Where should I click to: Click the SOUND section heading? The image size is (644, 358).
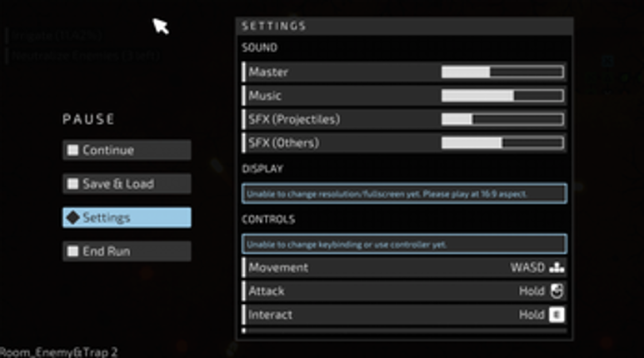tap(260, 47)
